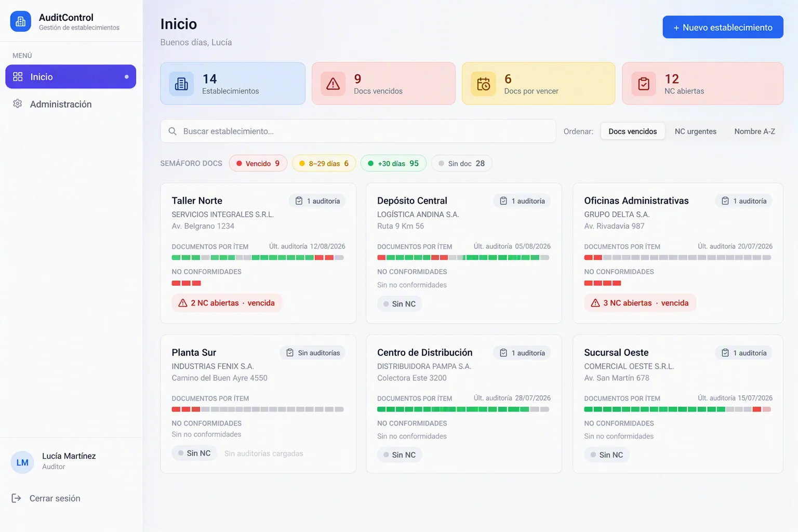Click the Docs por vencer calendar-clock icon

pyautogui.click(x=483, y=84)
